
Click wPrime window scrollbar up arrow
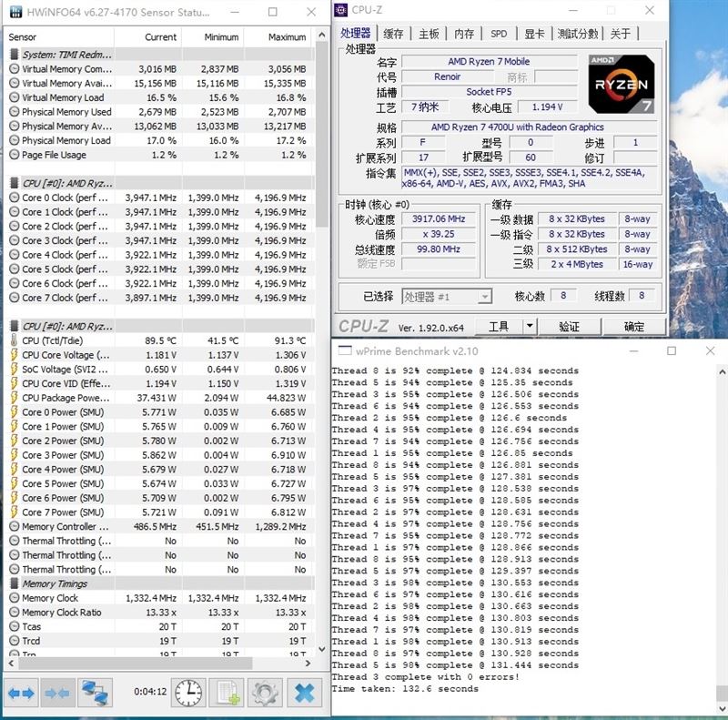pyautogui.click(x=722, y=371)
